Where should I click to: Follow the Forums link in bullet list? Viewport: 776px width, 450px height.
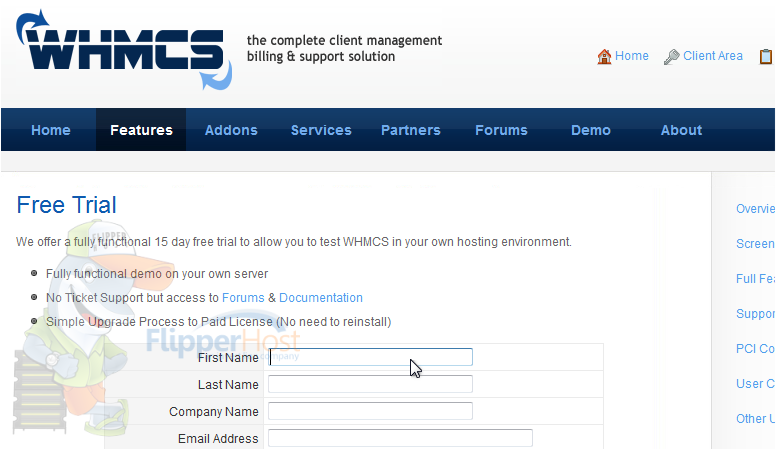pyautogui.click(x=243, y=298)
